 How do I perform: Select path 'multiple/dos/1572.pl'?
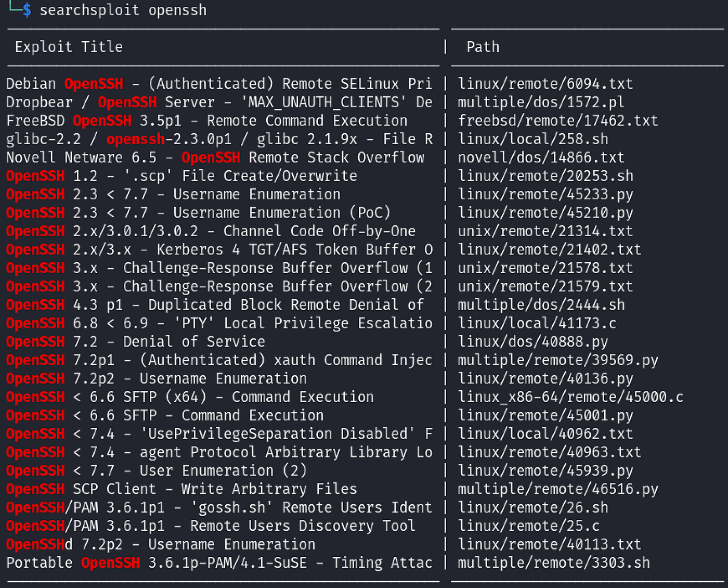pyautogui.click(x=541, y=102)
